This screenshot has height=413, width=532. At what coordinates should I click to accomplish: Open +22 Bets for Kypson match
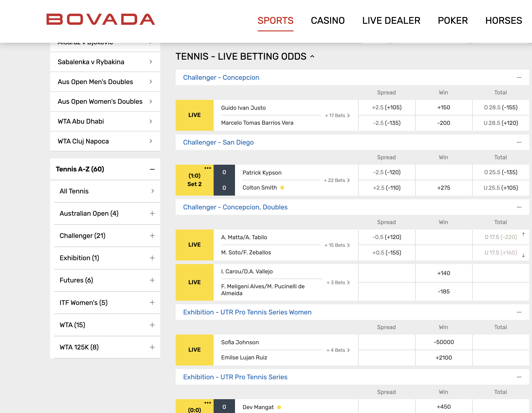click(x=337, y=180)
